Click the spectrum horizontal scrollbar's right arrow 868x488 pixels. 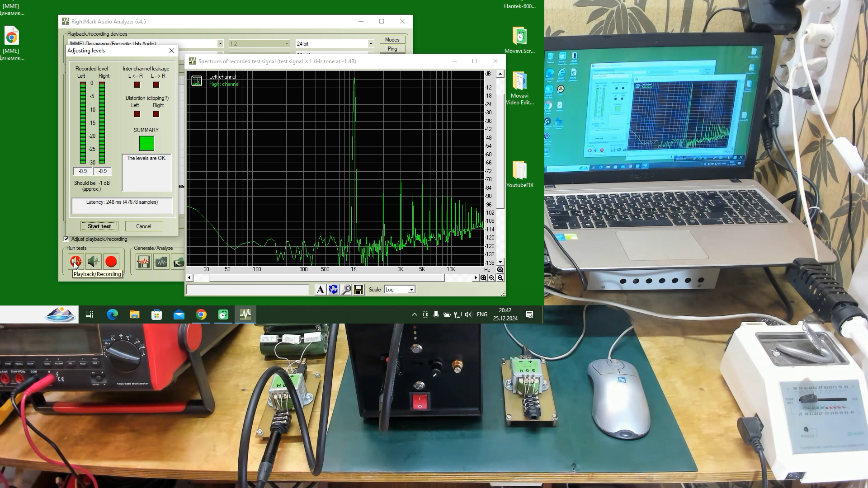476,278
